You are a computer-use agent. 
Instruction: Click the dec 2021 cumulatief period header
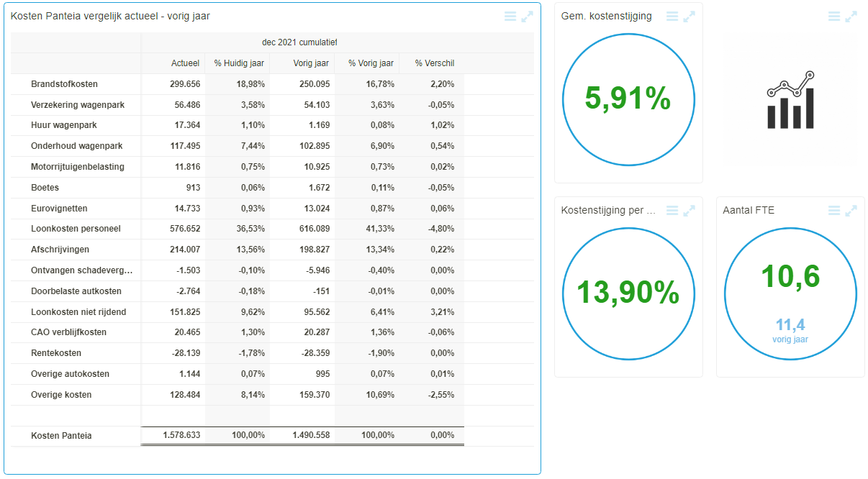click(x=299, y=42)
